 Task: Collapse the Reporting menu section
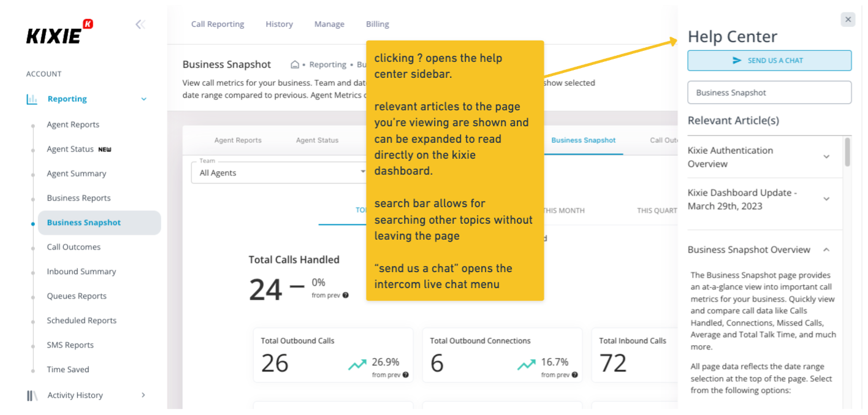(144, 99)
